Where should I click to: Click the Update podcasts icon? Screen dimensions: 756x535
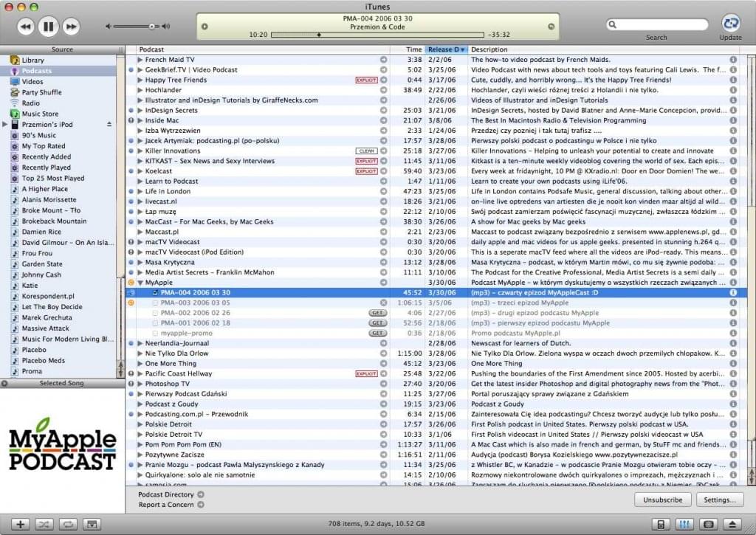pos(730,23)
